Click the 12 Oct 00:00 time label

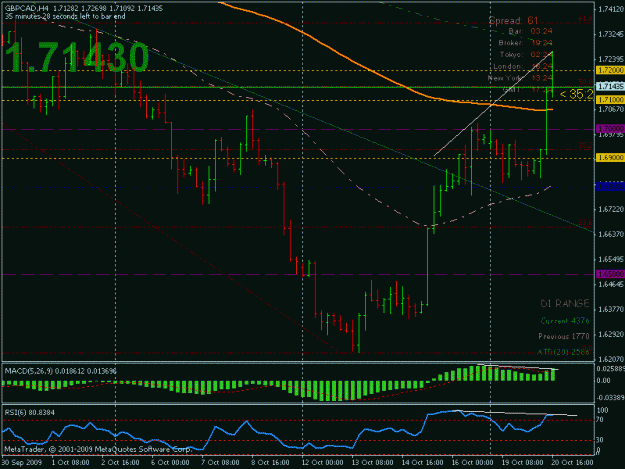pyautogui.click(x=322, y=462)
